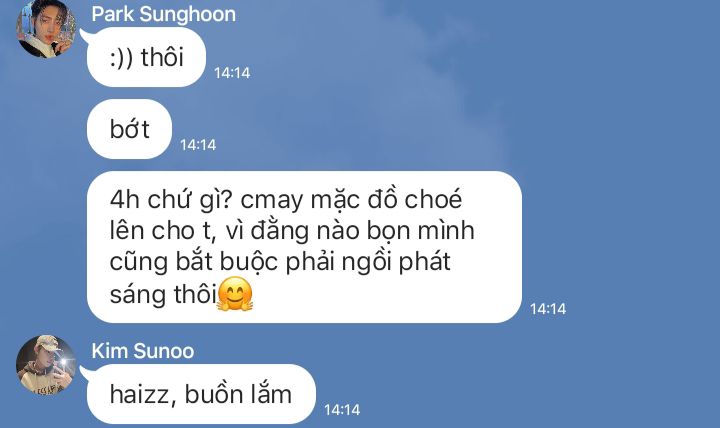Select the ':)) thôi' message bubble
Image resolution: width=720 pixels, height=428 pixels.
(146, 57)
